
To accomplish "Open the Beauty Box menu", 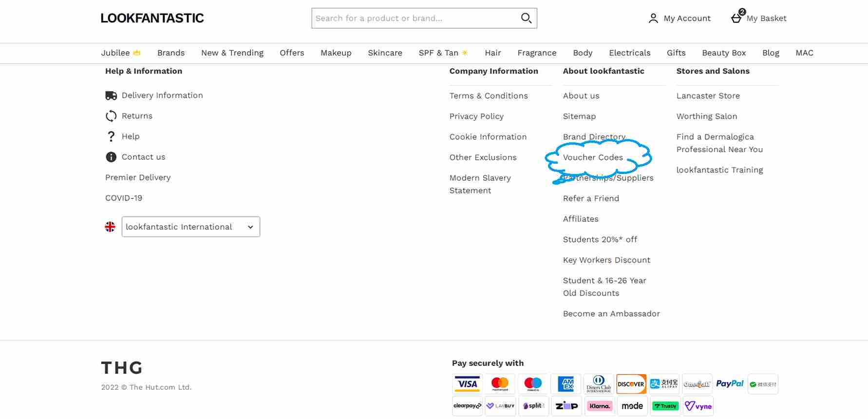I will [x=724, y=53].
